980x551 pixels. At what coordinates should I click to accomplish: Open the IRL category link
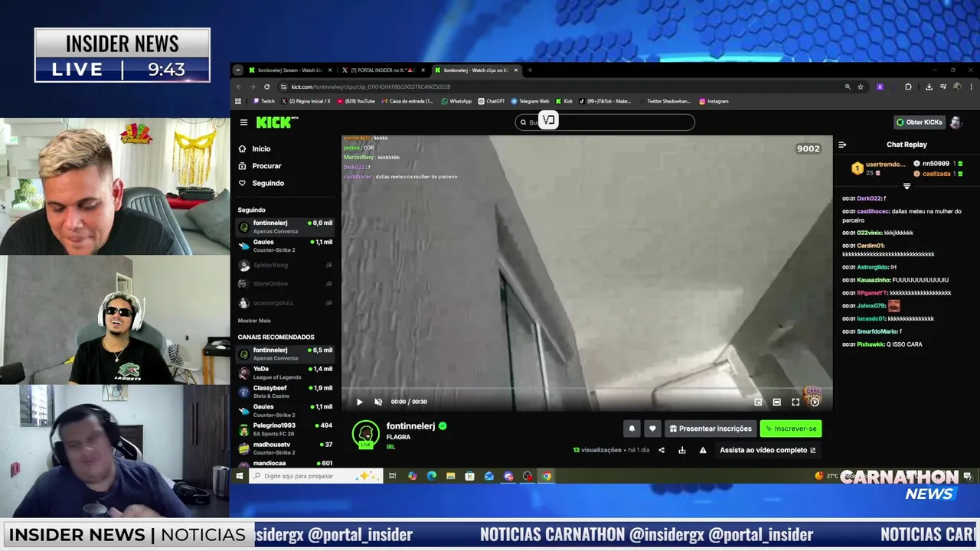(x=390, y=446)
